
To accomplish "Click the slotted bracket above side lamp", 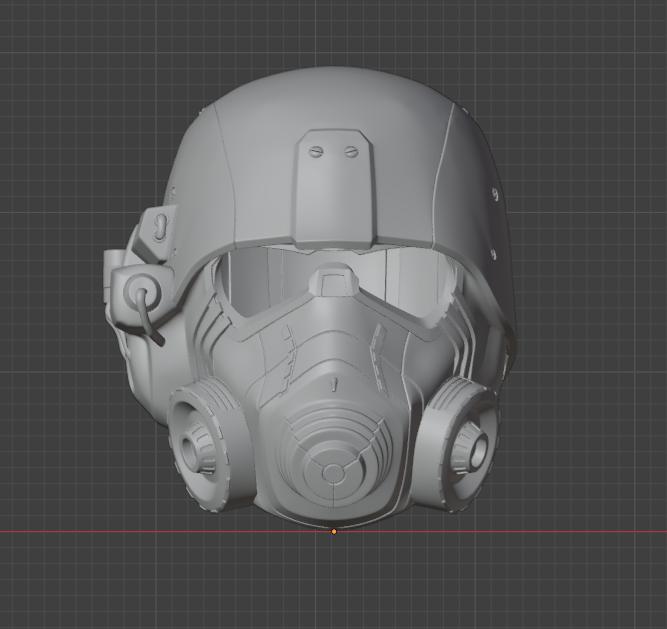I will (x=159, y=226).
